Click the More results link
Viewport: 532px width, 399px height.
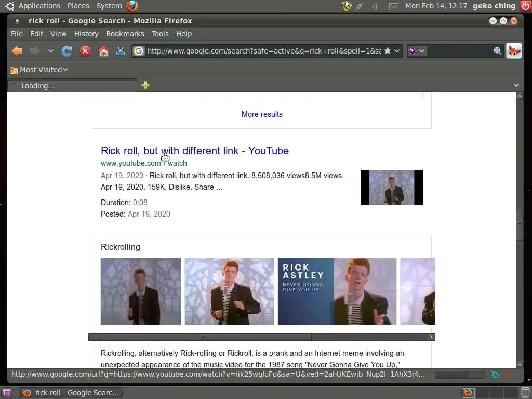[262, 114]
